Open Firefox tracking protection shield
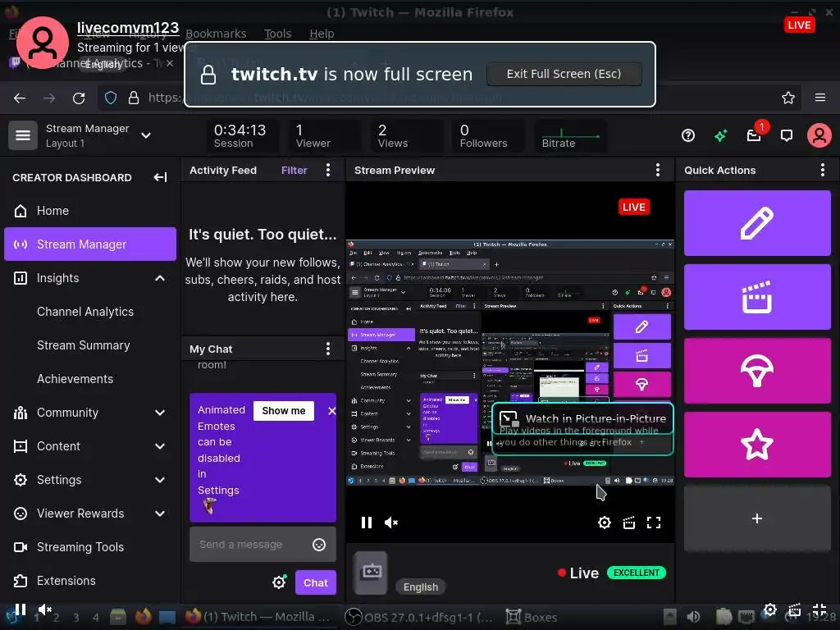This screenshot has width=840, height=630. 111,98
